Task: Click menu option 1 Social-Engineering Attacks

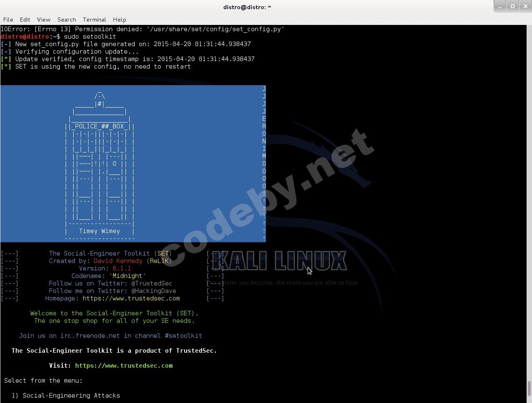Action: pos(66,396)
